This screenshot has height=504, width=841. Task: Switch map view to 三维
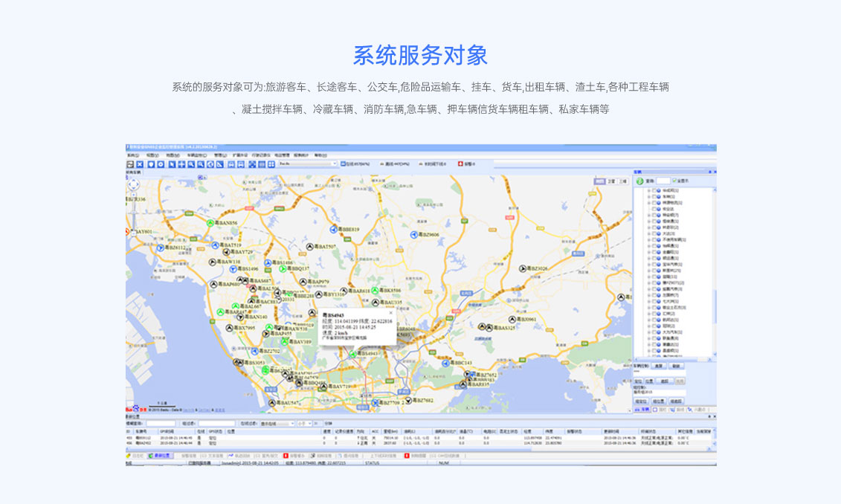[622, 181]
